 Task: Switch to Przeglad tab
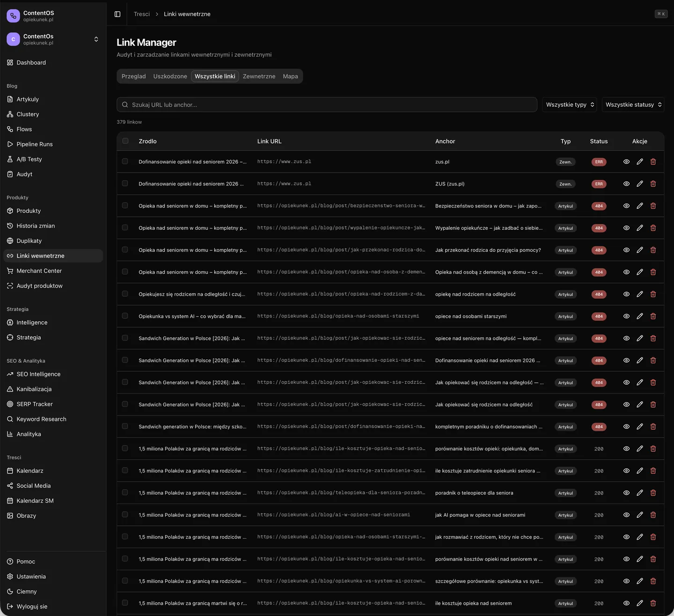coord(134,76)
